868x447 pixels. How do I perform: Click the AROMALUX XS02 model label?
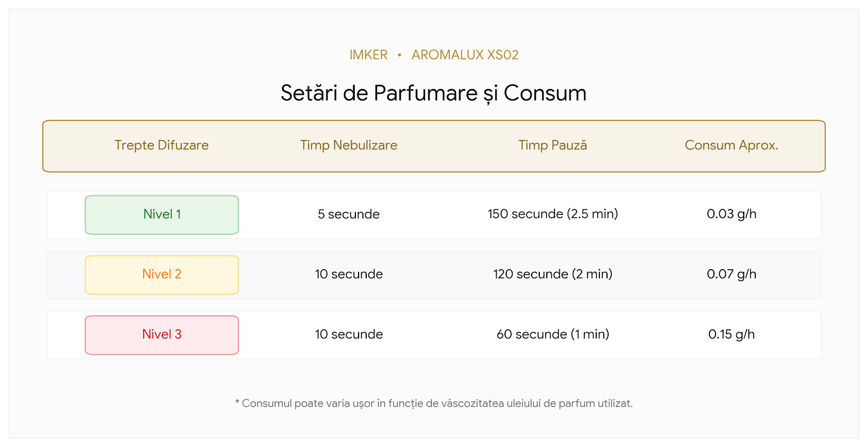[x=465, y=55]
